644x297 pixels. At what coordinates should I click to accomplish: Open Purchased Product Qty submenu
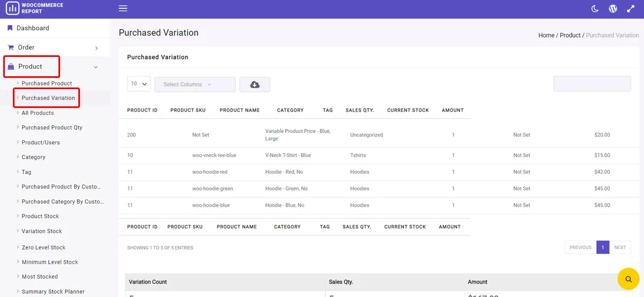pos(52,127)
